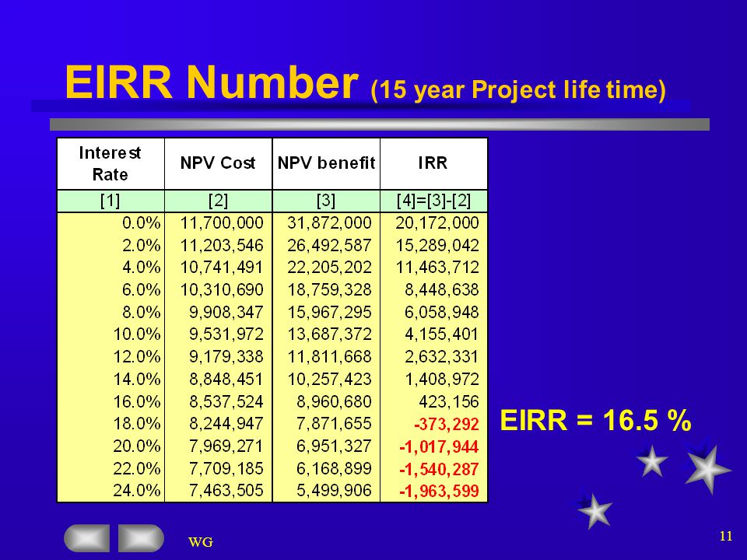Select red IRR value -1,540,287
Viewport: 747px width, 560px height.
[x=439, y=470]
